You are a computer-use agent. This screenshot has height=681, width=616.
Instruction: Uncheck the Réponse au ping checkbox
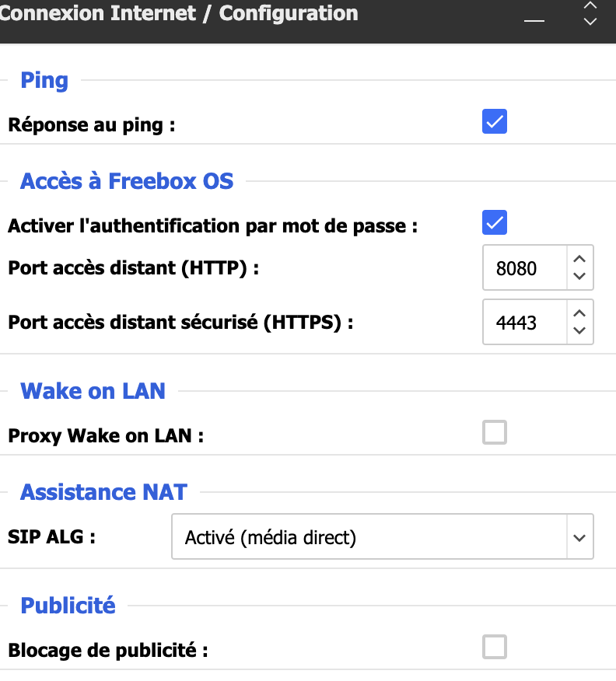495,121
